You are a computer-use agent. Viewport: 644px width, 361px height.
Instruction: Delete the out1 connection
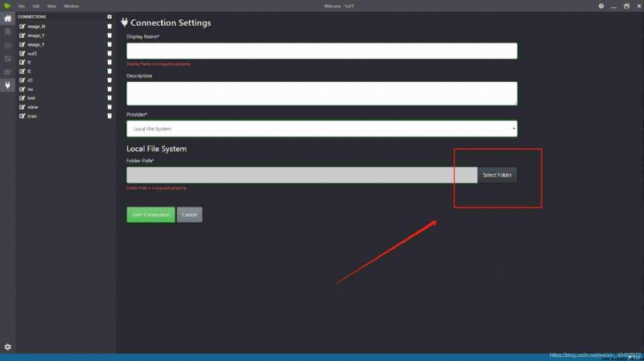coord(109,53)
